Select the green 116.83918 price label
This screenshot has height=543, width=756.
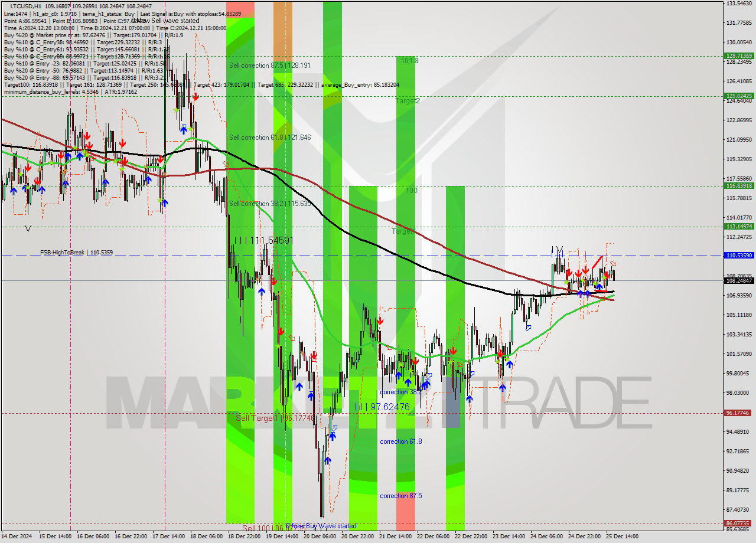click(x=739, y=185)
